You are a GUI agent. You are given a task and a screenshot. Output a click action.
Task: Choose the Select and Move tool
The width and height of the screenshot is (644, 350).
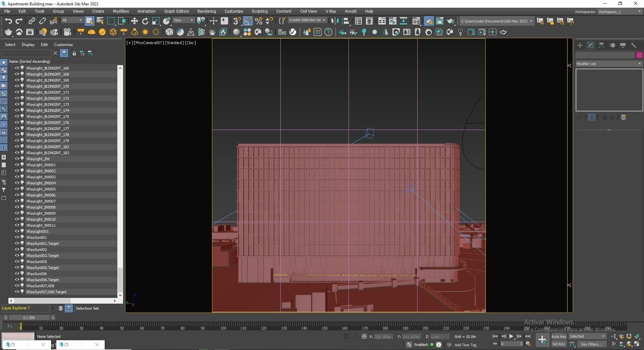pyautogui.click(x=134, y=21)
